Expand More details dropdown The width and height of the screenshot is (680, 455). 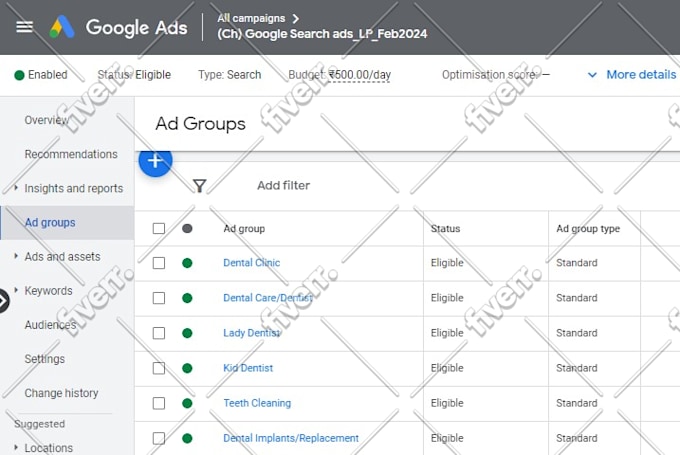pos(632,75)
